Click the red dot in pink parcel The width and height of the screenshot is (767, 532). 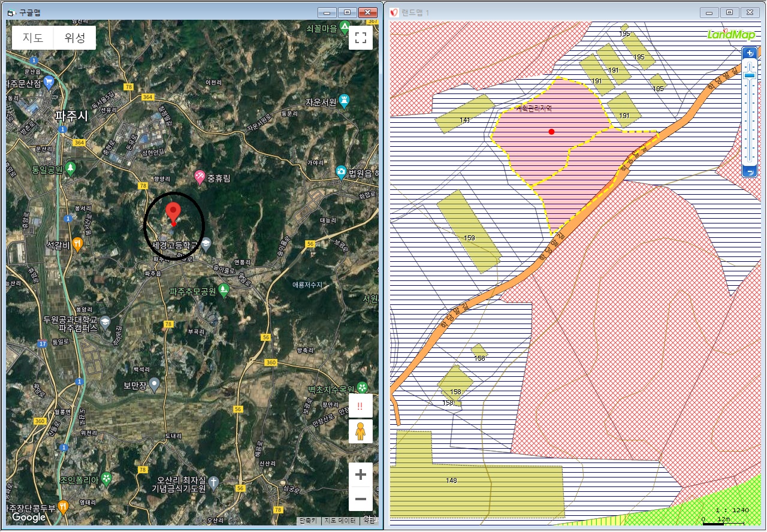pyautogui.click(x=551, y=131)
